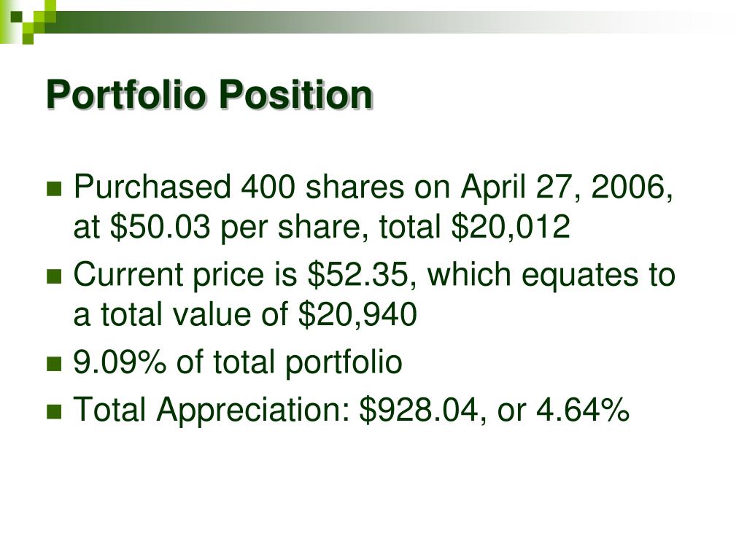Select the third green square bullet
Screen dimensions: 747x560
pos(55,364)
